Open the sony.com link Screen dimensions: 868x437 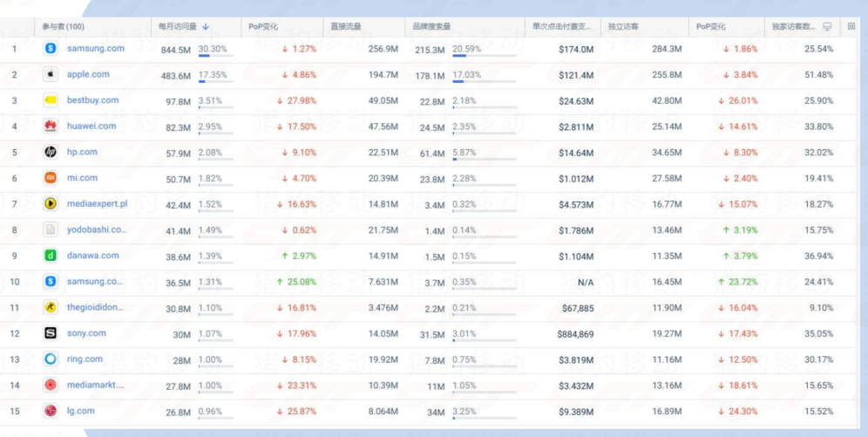[x=86, y=333]
